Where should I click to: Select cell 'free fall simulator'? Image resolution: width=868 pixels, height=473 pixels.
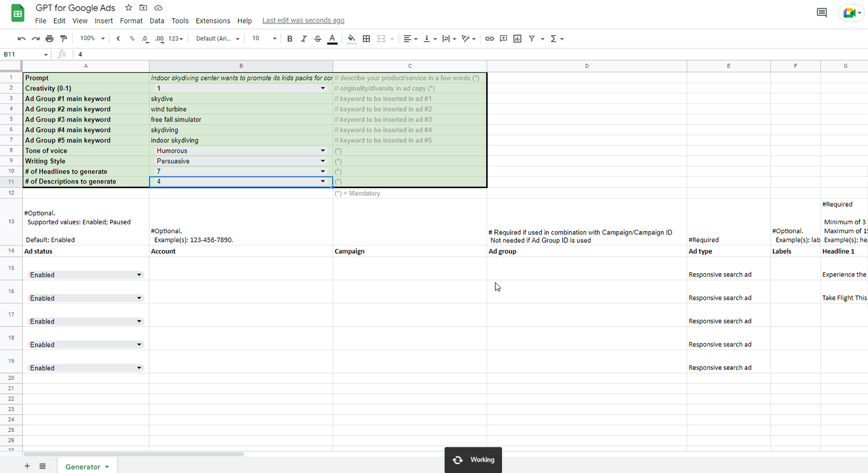coord(241,119)
